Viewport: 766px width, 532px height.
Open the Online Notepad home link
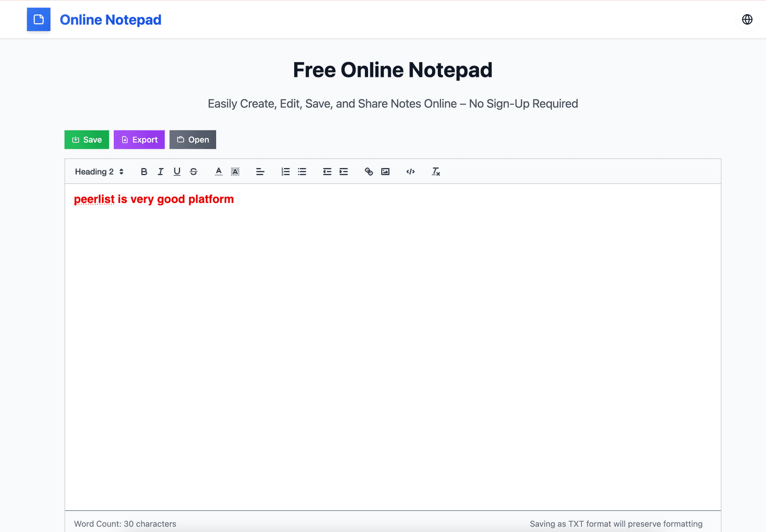coord(110,20)
